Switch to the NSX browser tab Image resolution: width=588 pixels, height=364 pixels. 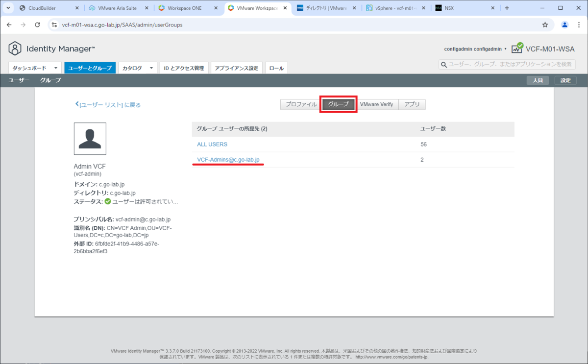click(464, 8)
